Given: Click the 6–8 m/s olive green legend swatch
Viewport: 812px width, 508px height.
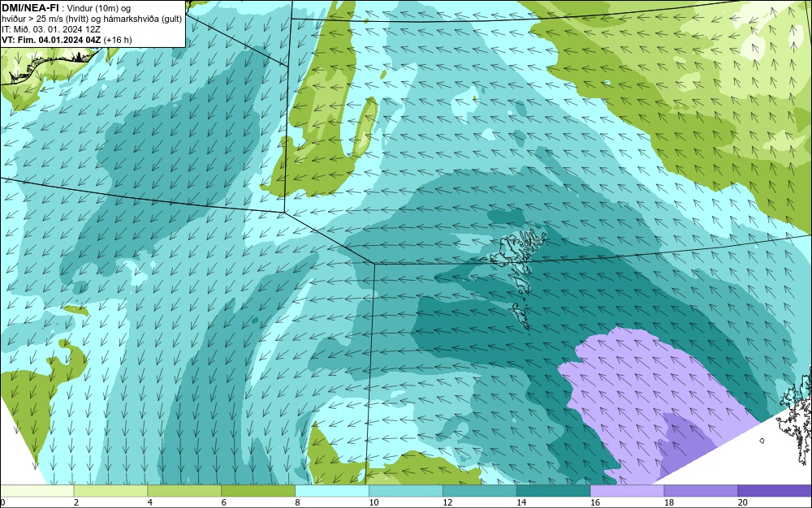Looking at the screenshot, I should tap(258, 490).
